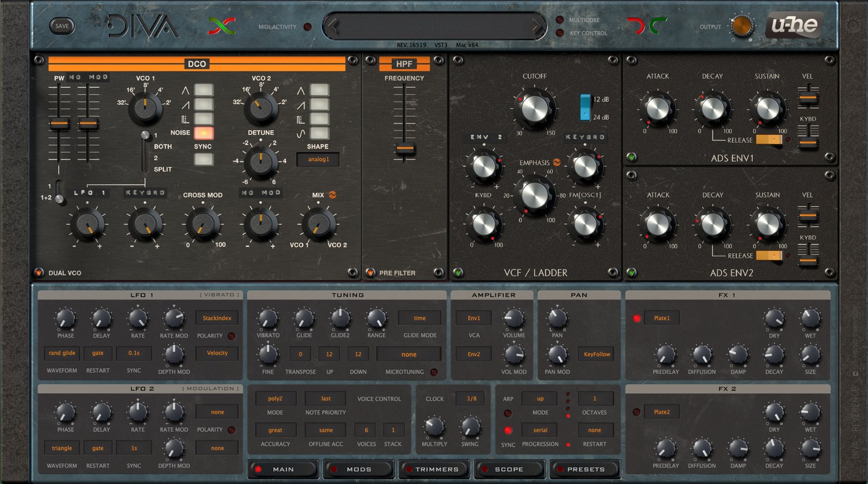Turn off the FX 1 power light

637,318
